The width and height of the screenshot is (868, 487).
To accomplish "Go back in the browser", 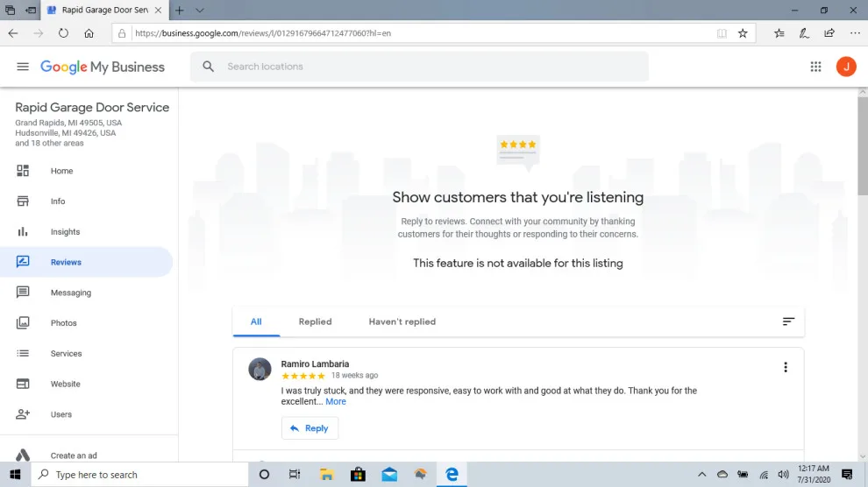I will (13, 33).
